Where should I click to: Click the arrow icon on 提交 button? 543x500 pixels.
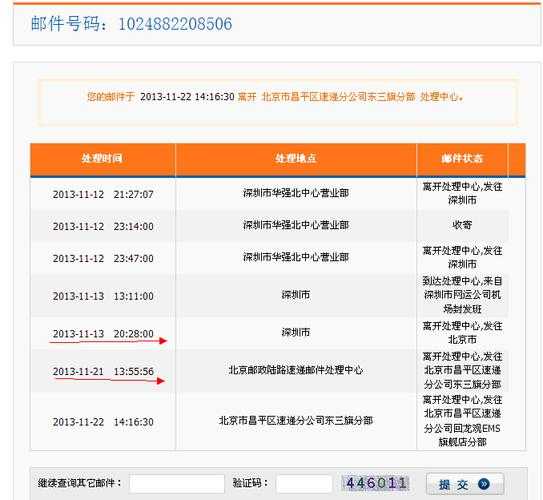484,484
